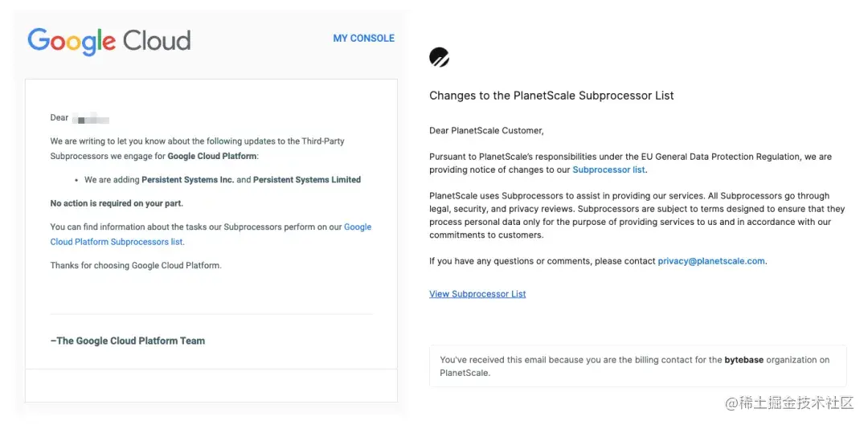Viewport: 868px width, 425px height.
Task: Click the bold Google Cloud Platform text in intro
Action: tap(211, 156)
